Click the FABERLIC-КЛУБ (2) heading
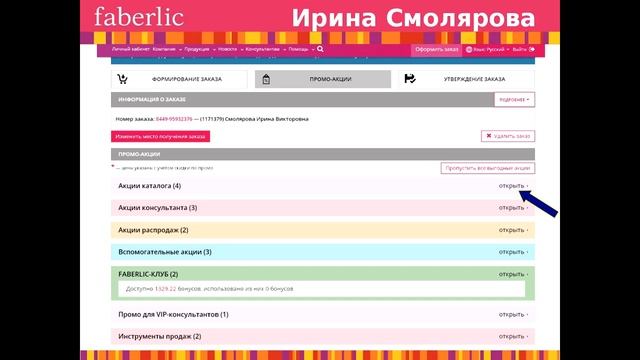640x360 pixels. click(148, 274)
